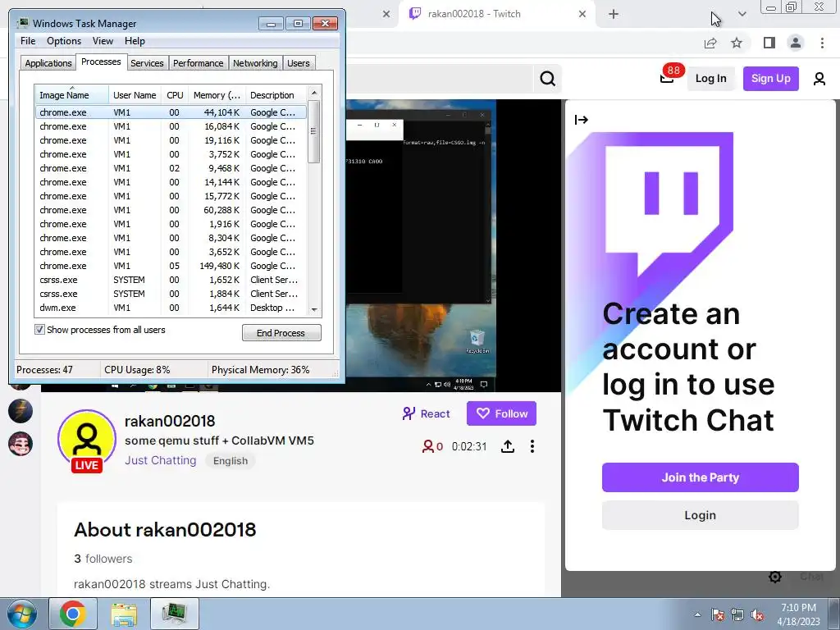Click End Process button
Screen dimensions: 840x630
pyautogui.click(x=281, y=333)
